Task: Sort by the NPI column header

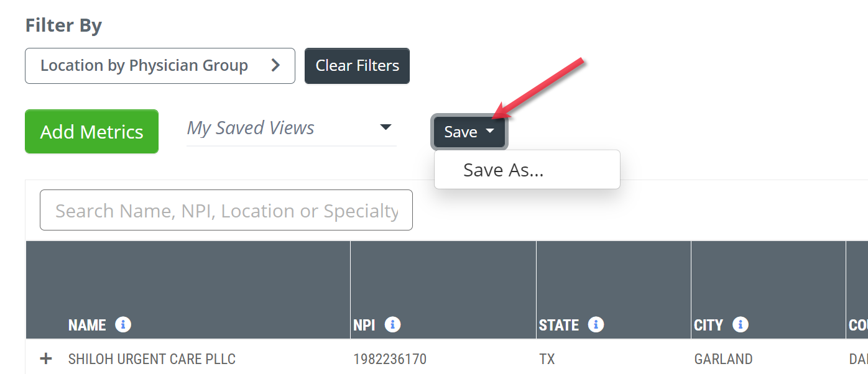Action: 364,325
